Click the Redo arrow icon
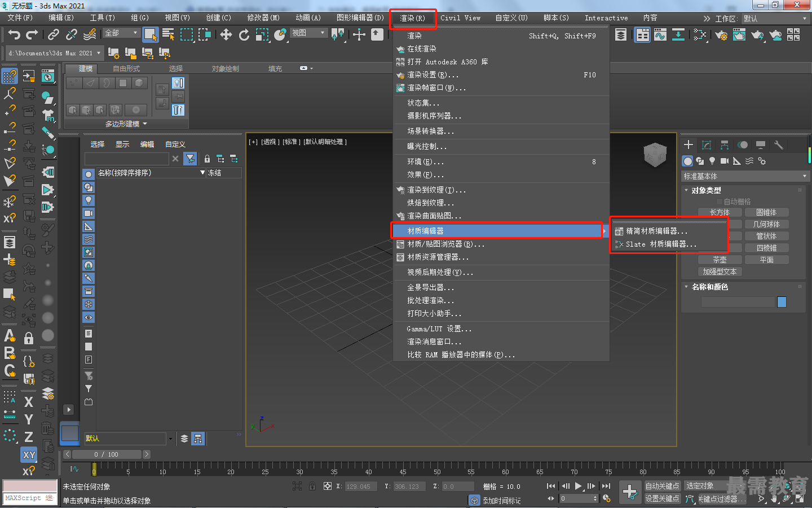This screenshot has width=812, height=508. (x=32, y=35)
